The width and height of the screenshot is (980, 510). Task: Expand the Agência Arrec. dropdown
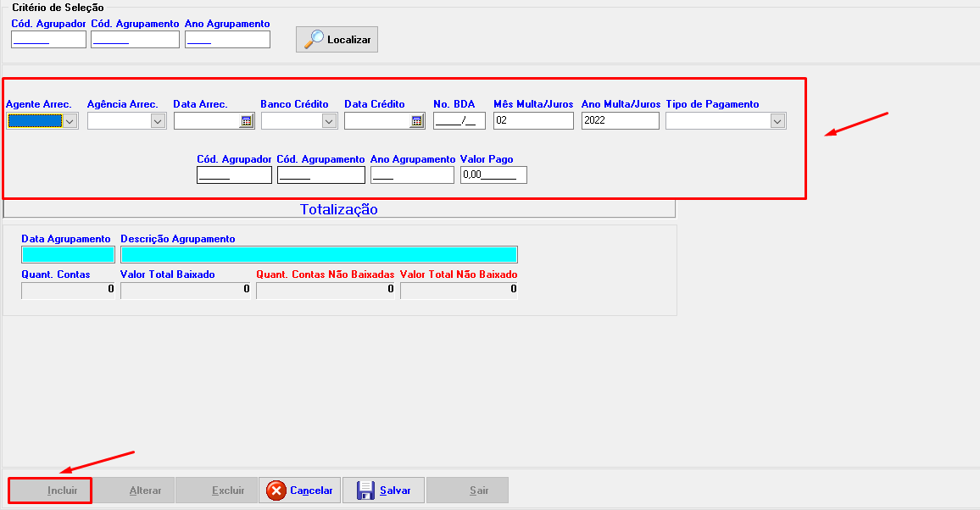(x=158, y=121)
